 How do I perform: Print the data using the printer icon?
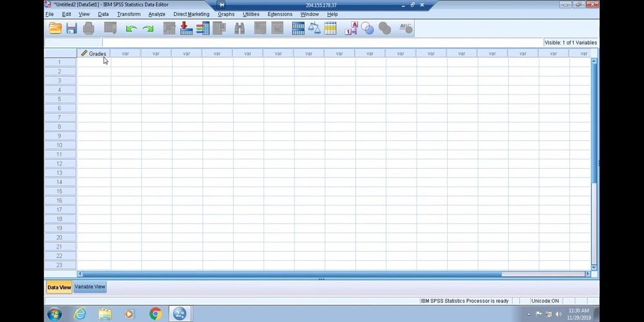point(89,28)
